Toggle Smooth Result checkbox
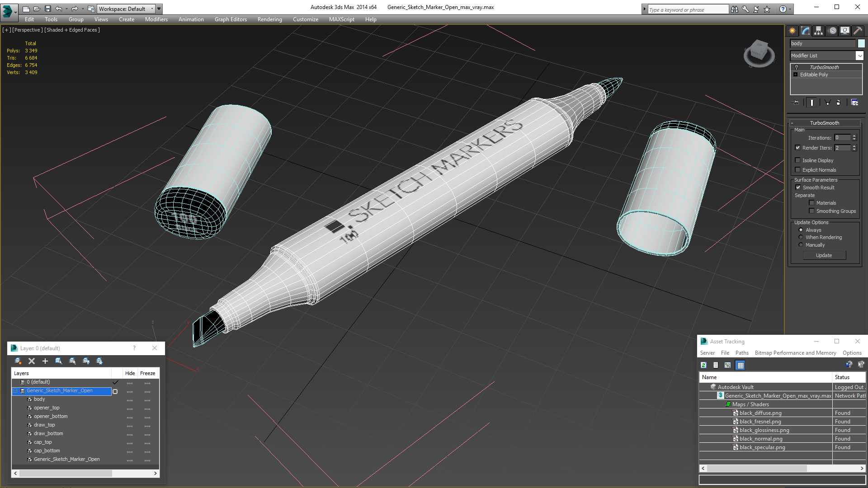 (x=798, y=188)
